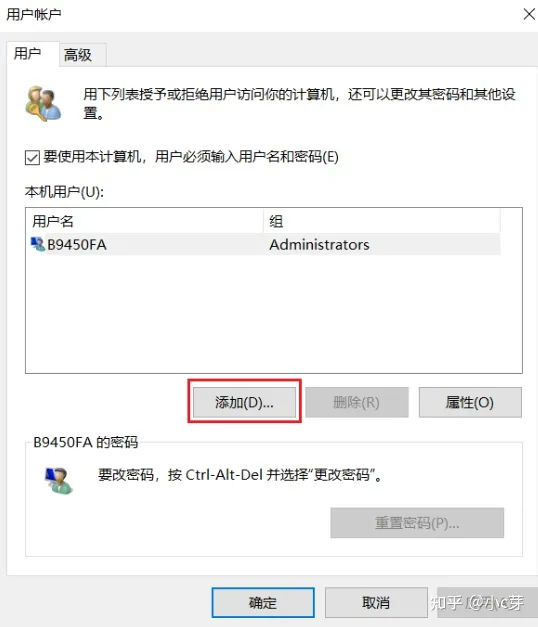Screen dimensions: 538x627
Task: Click the Administrators group cell
Action: pyautogui.click(x=319, y=245)
